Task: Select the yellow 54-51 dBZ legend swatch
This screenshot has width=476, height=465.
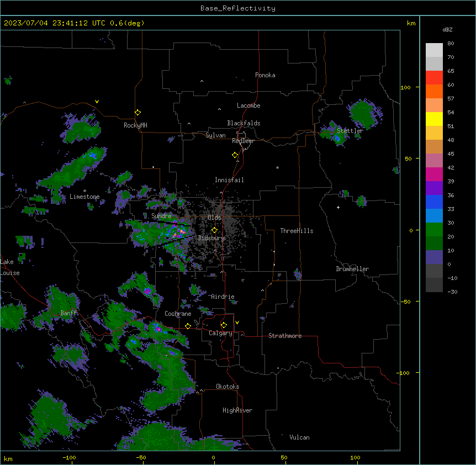Action: click(434, 119)
